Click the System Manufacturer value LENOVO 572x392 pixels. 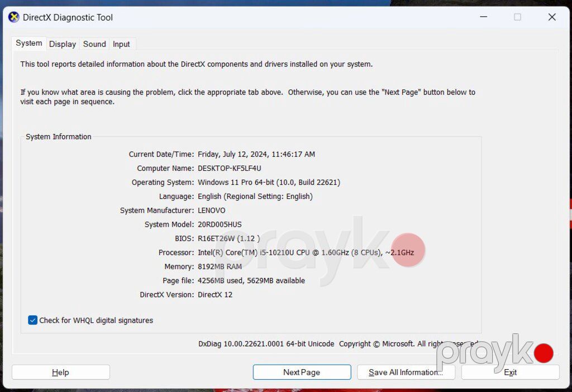pos(212,211)
